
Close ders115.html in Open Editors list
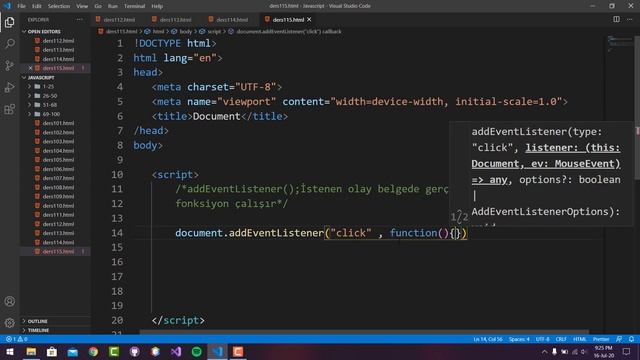(30, 68)
